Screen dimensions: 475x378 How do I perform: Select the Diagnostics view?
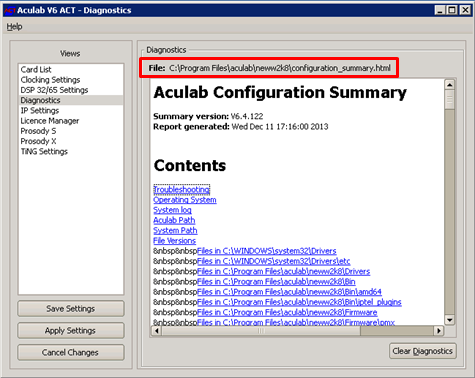71,100
